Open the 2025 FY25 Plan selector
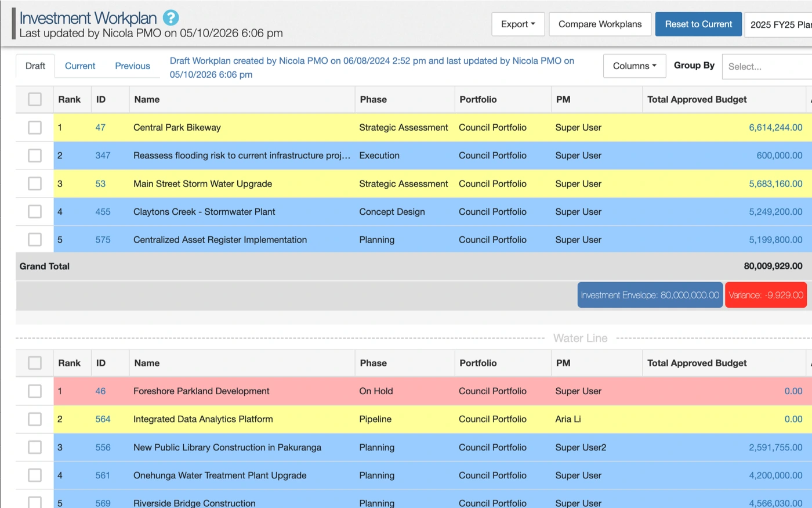Image resolution: width=812 pixels, height=508 pixels. [778, 24]
